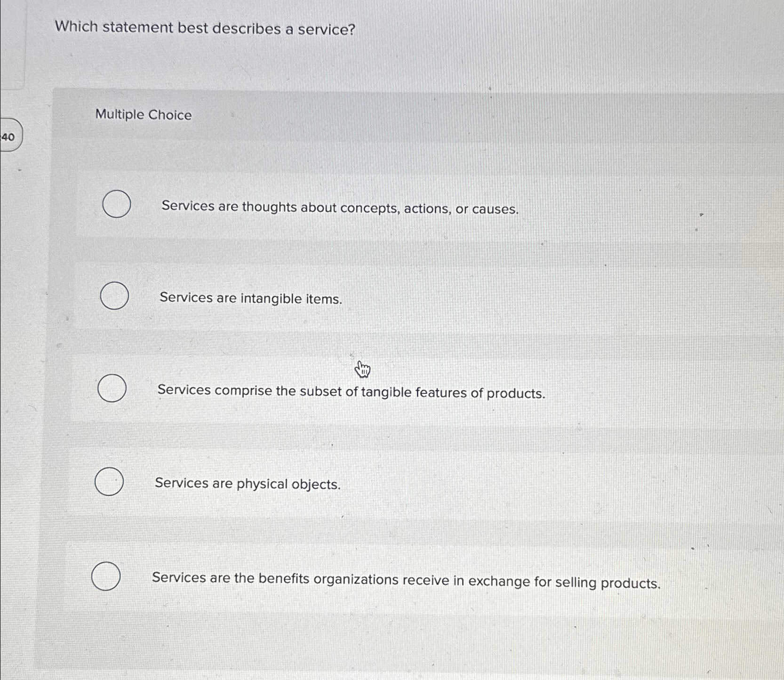Click the answer text 'Services are physical objects'
This screenshot has width=784, height=680.
tap(248, 484)
